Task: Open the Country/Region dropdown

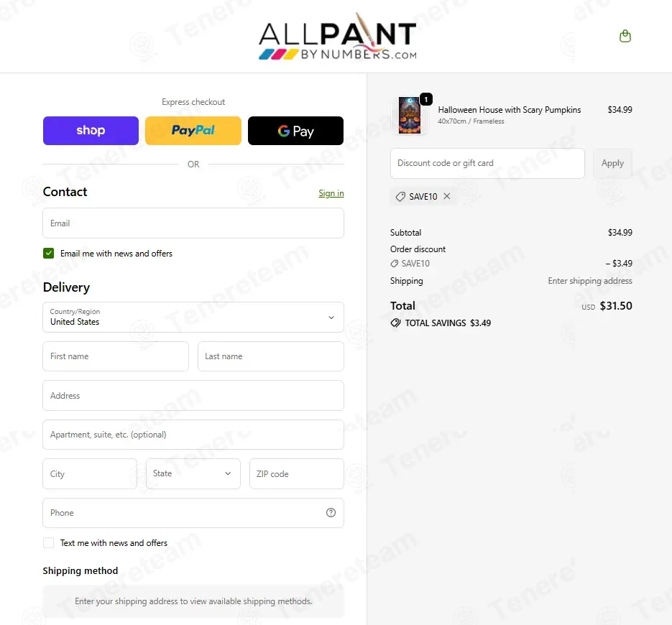Action: point(193,317)
